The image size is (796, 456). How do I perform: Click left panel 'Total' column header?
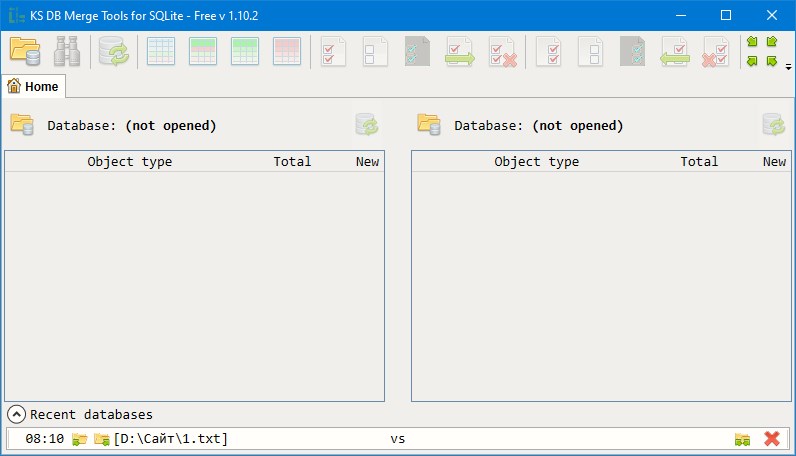(292, 161)
